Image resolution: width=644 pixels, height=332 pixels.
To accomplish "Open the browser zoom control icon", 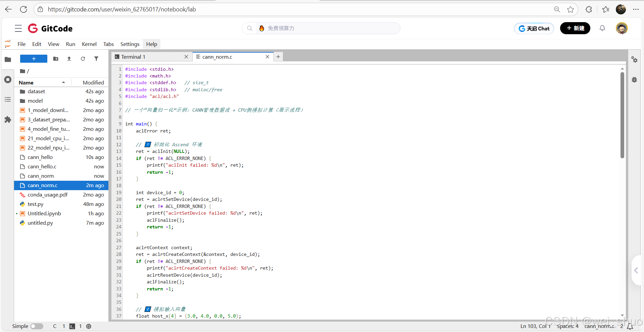I will coord(557,9).
